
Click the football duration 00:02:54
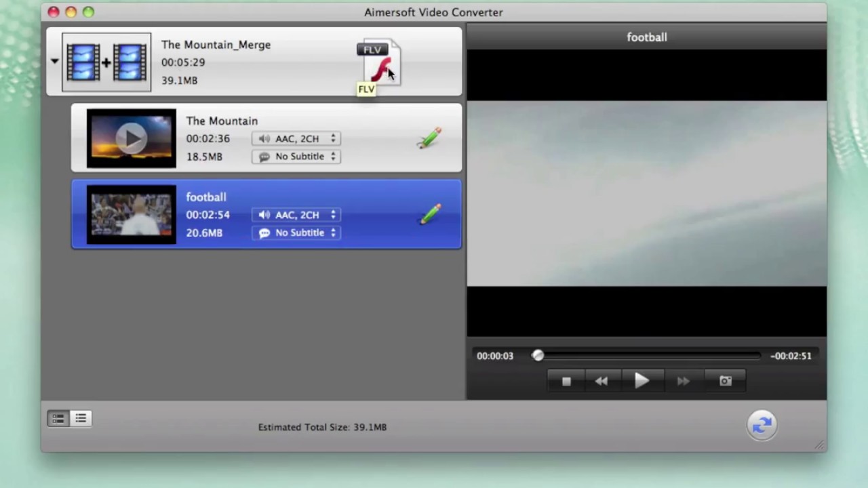tap(208, 215)
